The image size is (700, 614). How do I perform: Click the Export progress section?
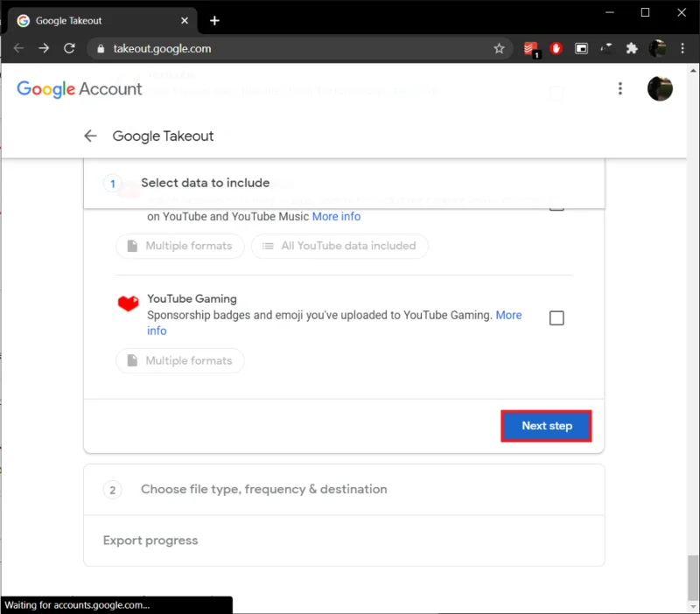[344, 541]
